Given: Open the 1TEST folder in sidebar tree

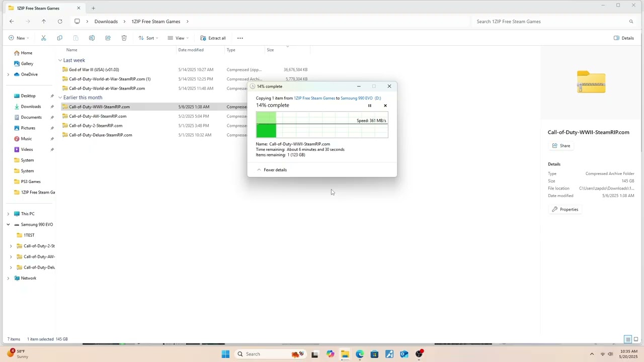Looking at the screenshot, I should point(29,235).
